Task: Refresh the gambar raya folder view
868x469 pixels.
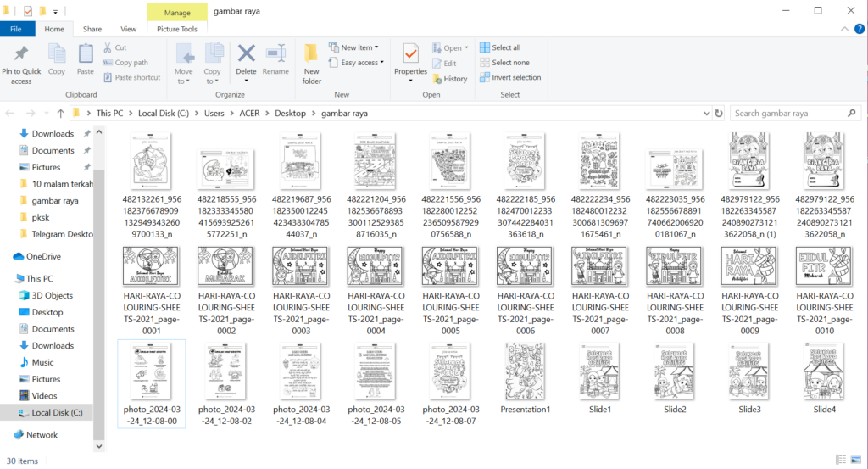Action: click(x=719, y=113)
